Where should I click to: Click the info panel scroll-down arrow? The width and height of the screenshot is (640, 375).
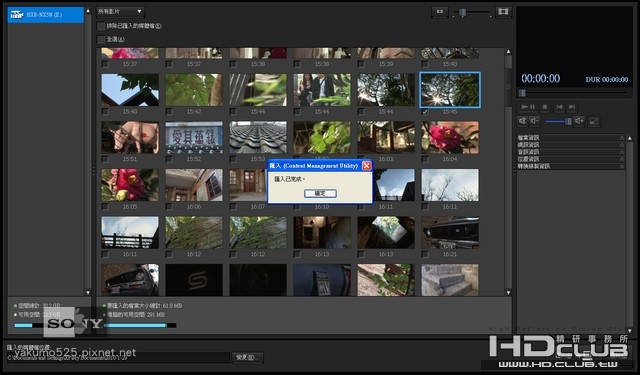pyautogui.click(x=629, y=331)
